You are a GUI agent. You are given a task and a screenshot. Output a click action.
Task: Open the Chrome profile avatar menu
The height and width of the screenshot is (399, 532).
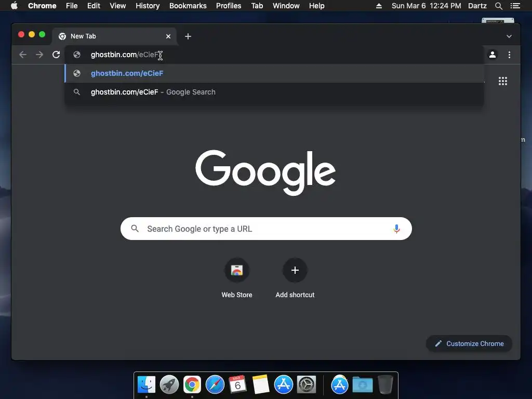tap(493, 55)
